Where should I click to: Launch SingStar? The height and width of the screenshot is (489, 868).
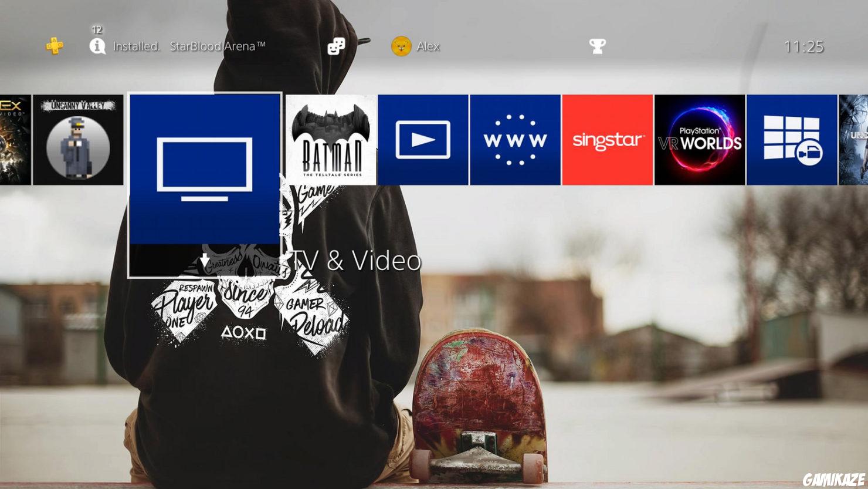coord(608,138)
